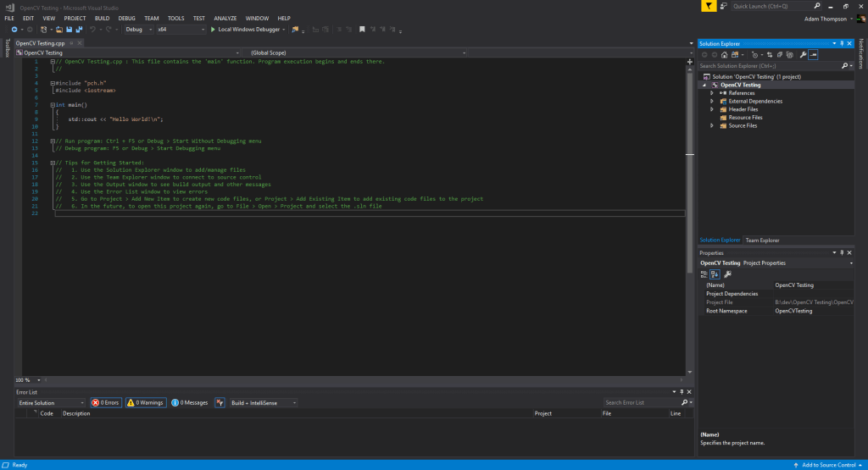Image resolution: width=868 pixels, height=470 pixels.
Task: Click the Categorized view icon in Properties
Action: point(704,274)
